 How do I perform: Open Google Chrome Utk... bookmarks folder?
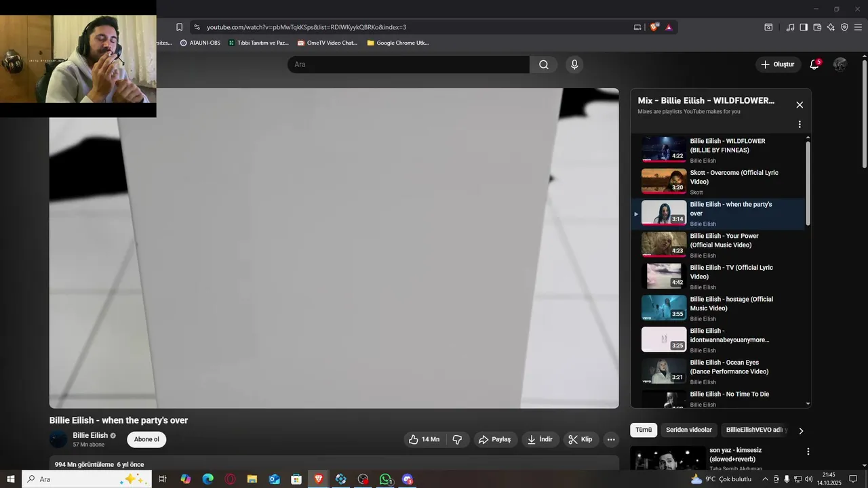pos(398,43)
